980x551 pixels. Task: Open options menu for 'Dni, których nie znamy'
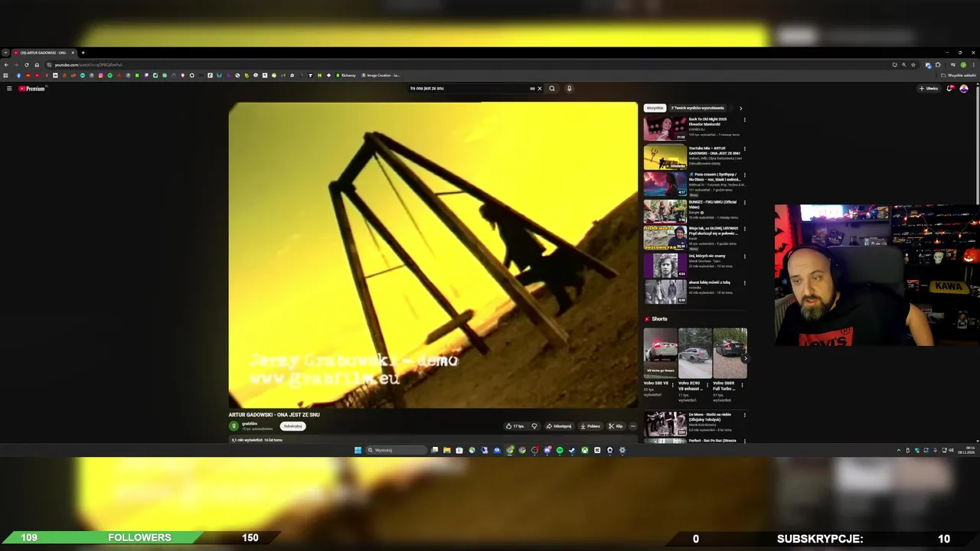744,256
